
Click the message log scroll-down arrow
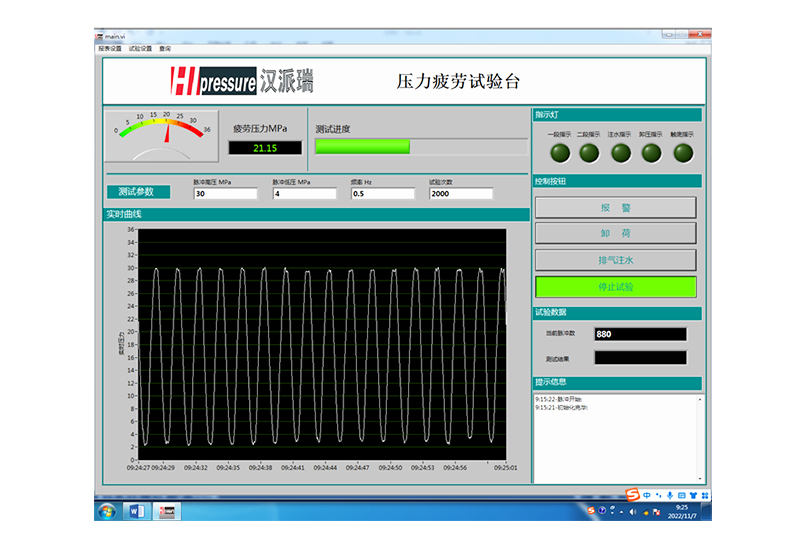pyautogui.click(x=699, y=478)
